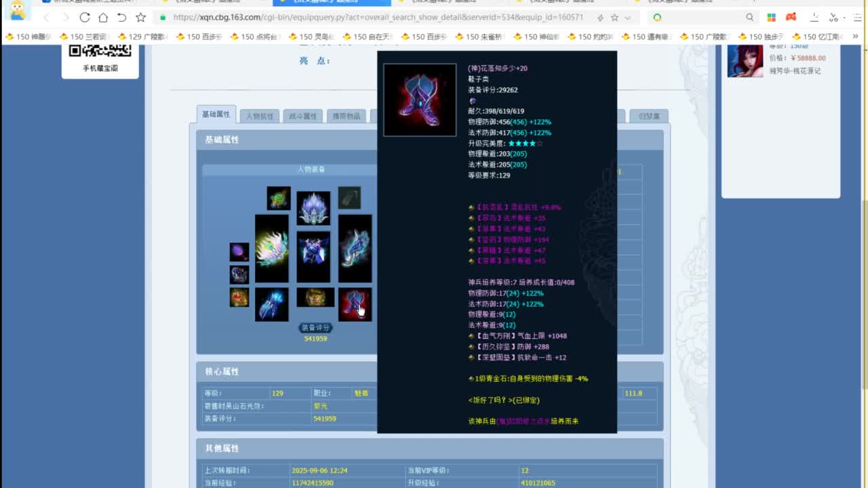Select the small purple orb icon

click(239, 252)
